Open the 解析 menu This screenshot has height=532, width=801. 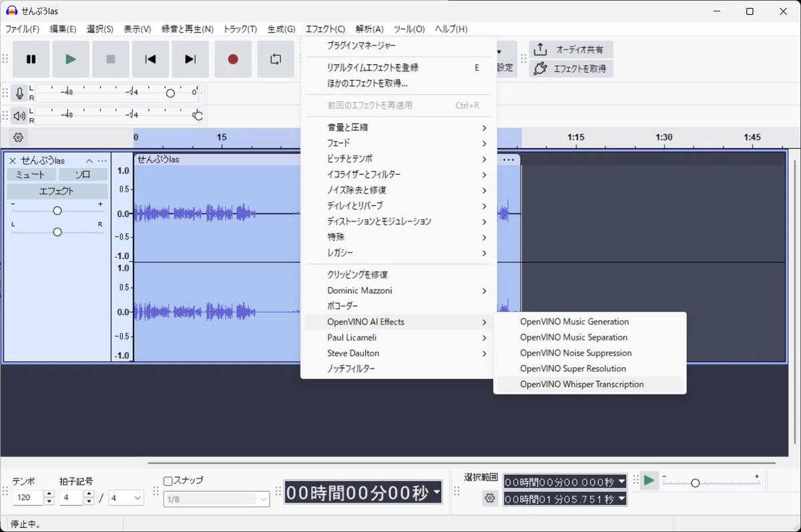tap(369, 29)
